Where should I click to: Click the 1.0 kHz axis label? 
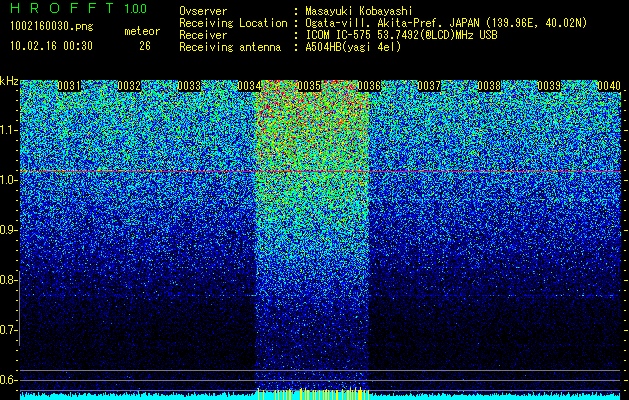point(8,180)
